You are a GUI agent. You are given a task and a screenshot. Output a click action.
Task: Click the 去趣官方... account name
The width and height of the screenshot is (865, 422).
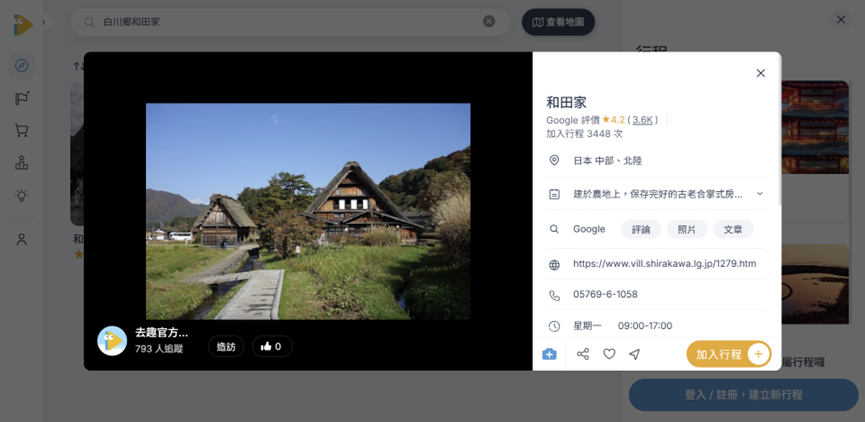coord(162,333)
